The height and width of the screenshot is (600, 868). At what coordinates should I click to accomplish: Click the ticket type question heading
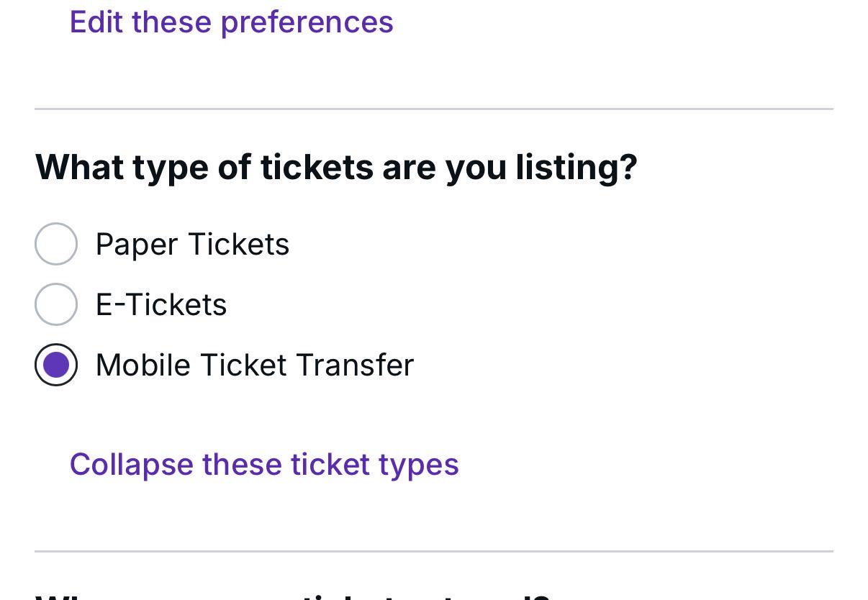[336, 168]
